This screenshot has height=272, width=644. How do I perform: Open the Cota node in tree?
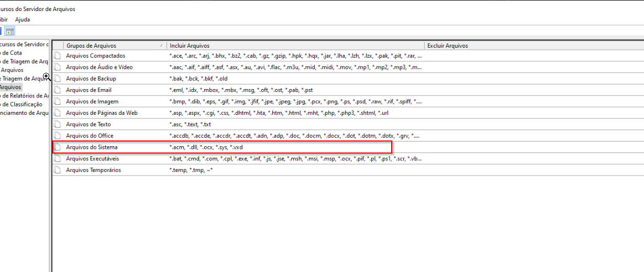[10, 53]
